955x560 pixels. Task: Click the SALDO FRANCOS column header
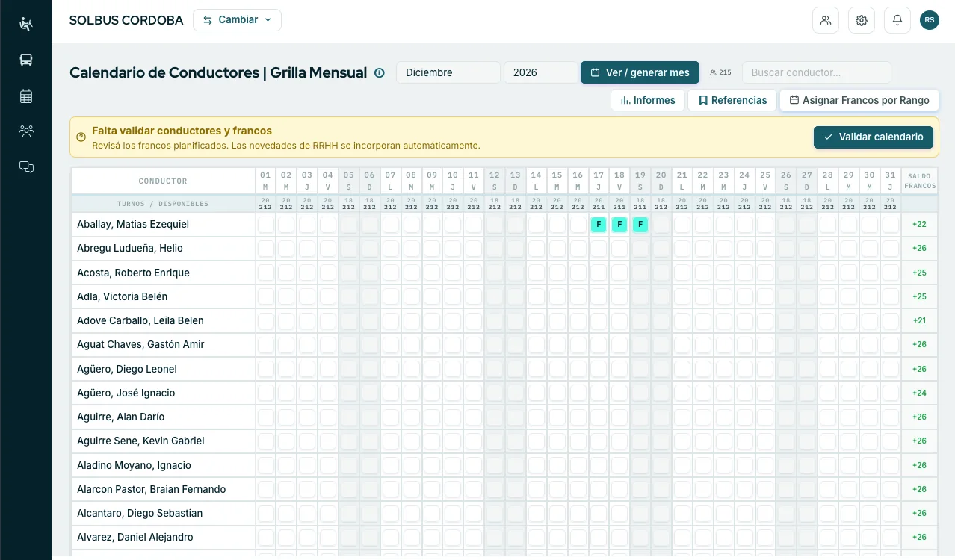pyautogui.click(x=919, y=181)
